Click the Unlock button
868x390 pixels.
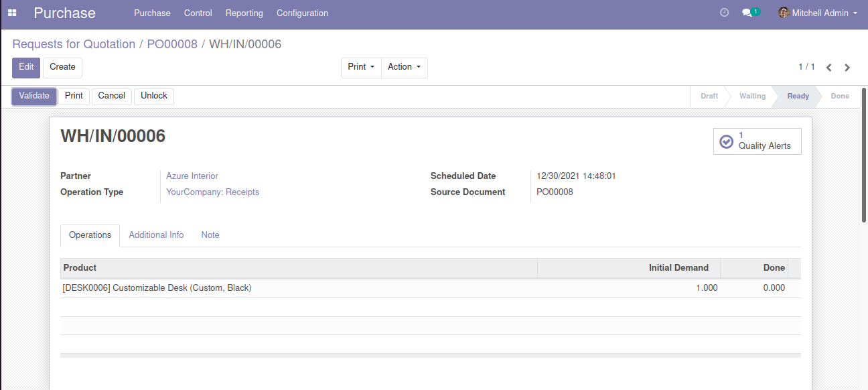pyautogui.click(x=154, y=96)
